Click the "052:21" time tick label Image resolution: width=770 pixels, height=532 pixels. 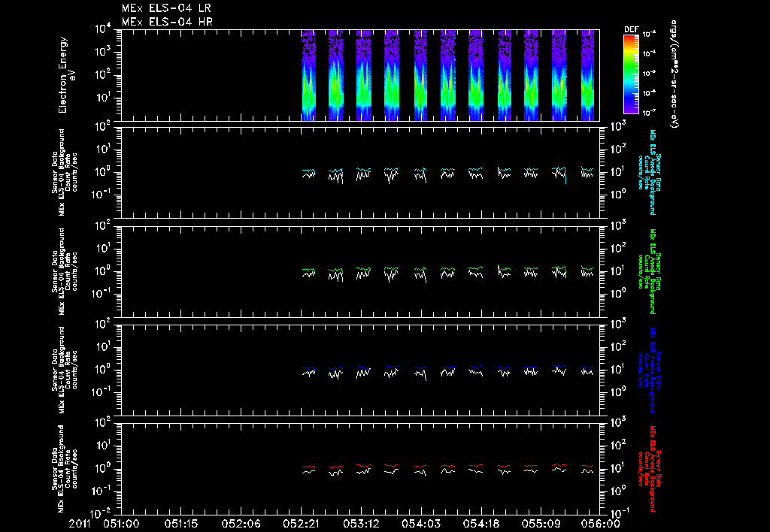tap(301, 524)
